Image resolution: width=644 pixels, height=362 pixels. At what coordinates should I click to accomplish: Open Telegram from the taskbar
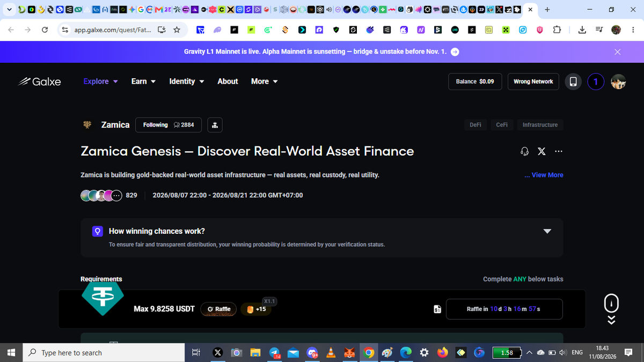(274, 352)
